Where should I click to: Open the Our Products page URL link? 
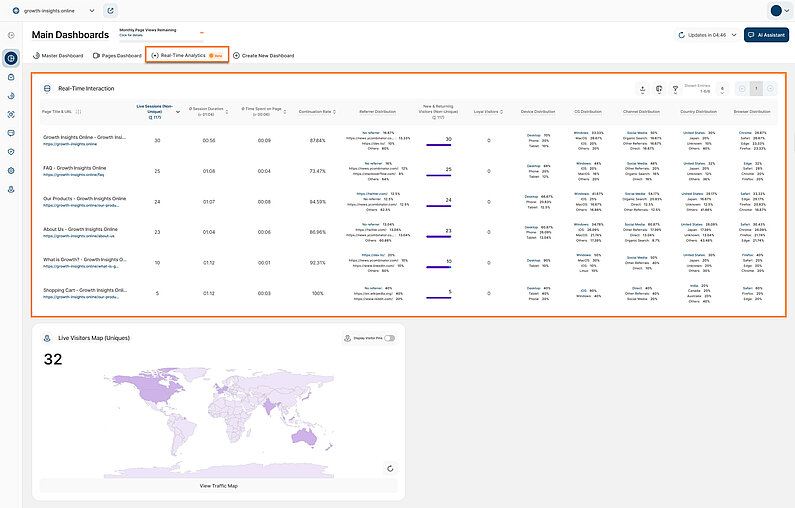[81, 205]
